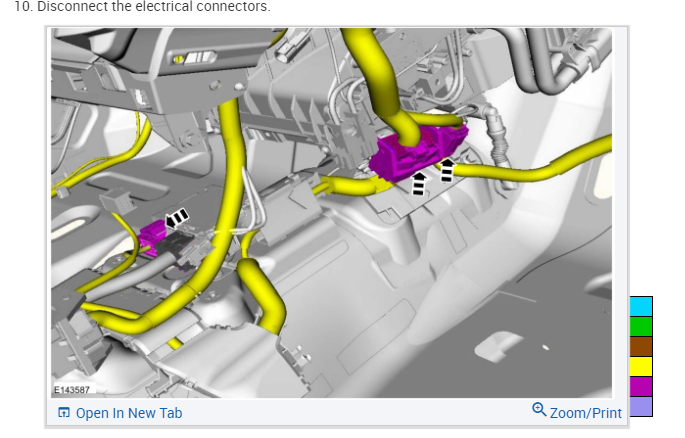Click the new-tab icon beside Open In New Tab

(64, 412)
